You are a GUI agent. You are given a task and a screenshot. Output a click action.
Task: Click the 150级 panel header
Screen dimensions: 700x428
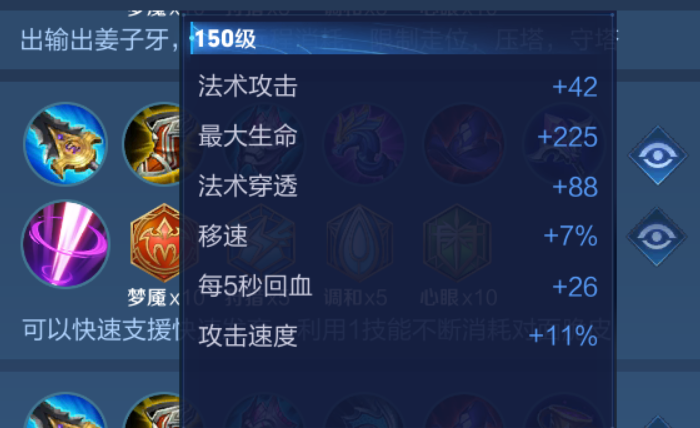click(401, 38)
